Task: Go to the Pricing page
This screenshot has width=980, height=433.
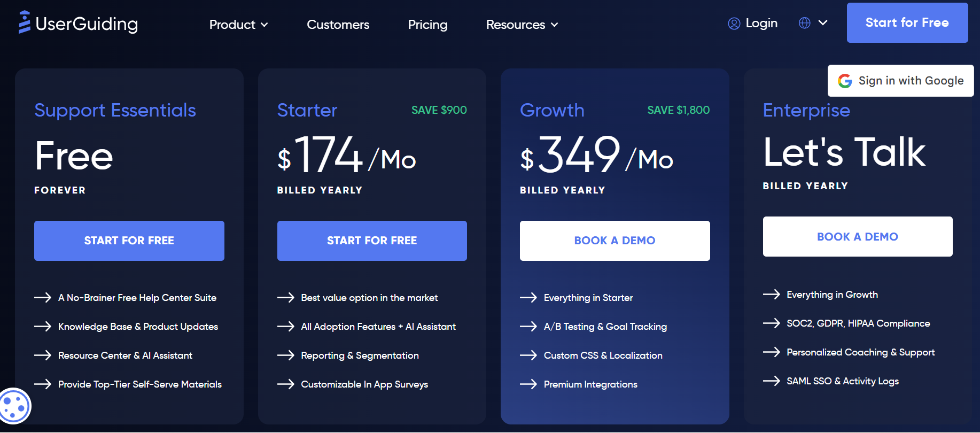Action: (427, 25)
